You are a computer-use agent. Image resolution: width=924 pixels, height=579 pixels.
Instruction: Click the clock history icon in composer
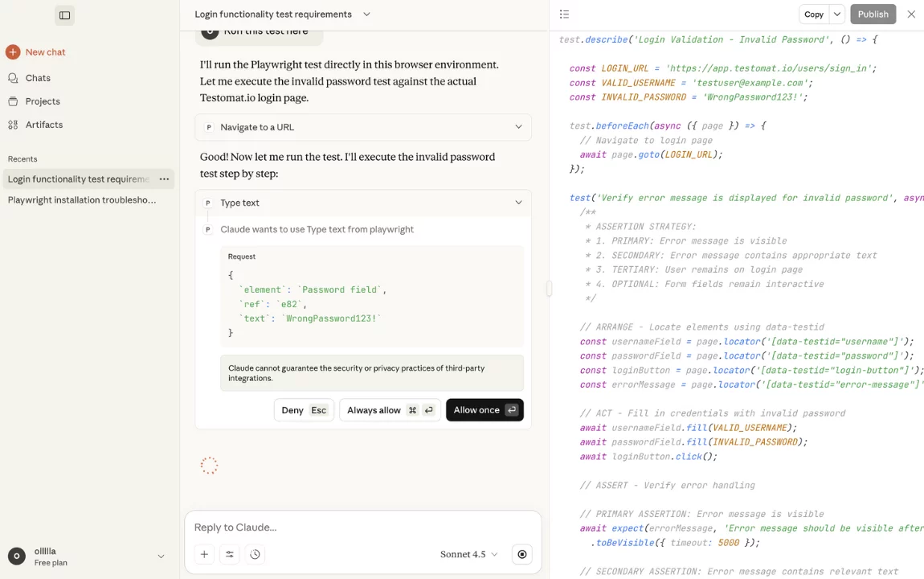tap(255, 554)
